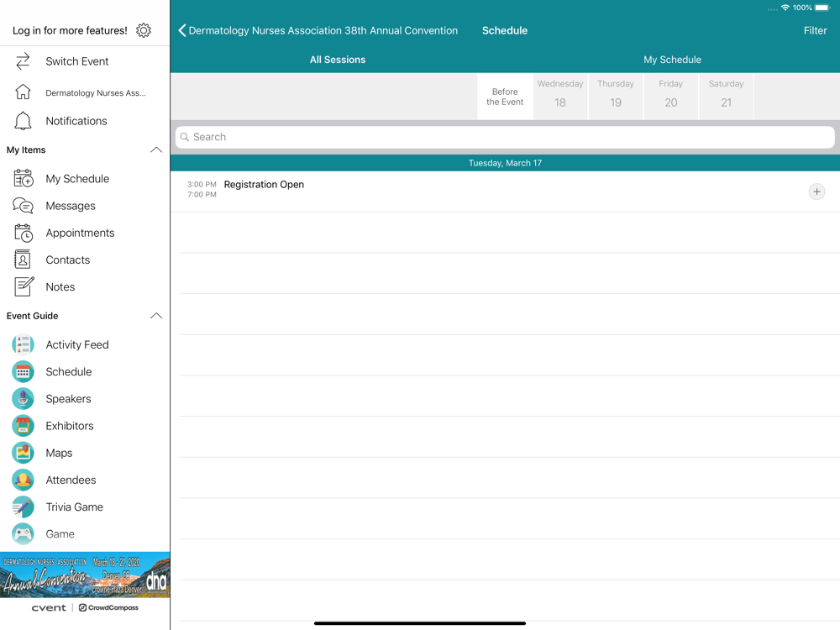This screenshot has width=840, height=630.
Task: Click the Appointments calendar-clock icon
Action: pyautogui.click(x=23, y=233)
